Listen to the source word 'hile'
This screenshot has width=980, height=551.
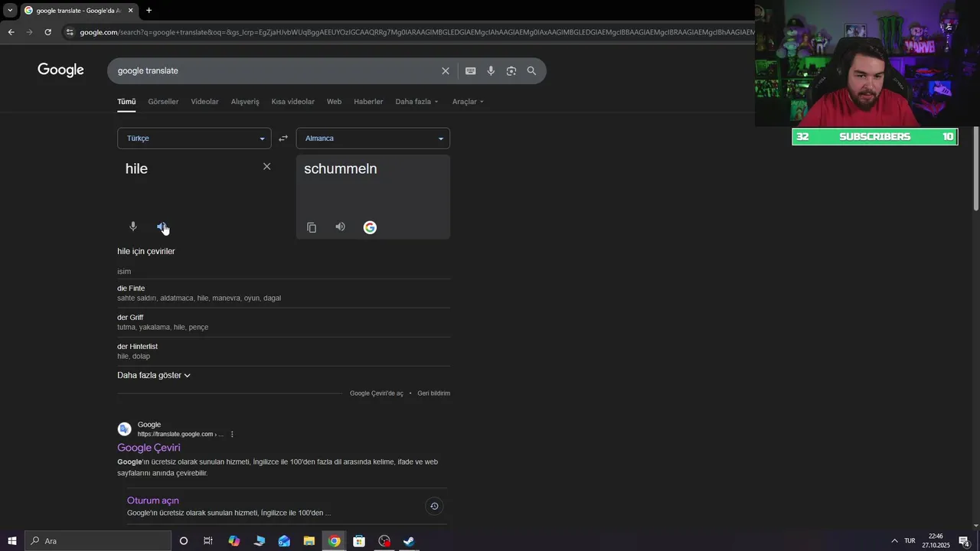[x=162, y=227]
